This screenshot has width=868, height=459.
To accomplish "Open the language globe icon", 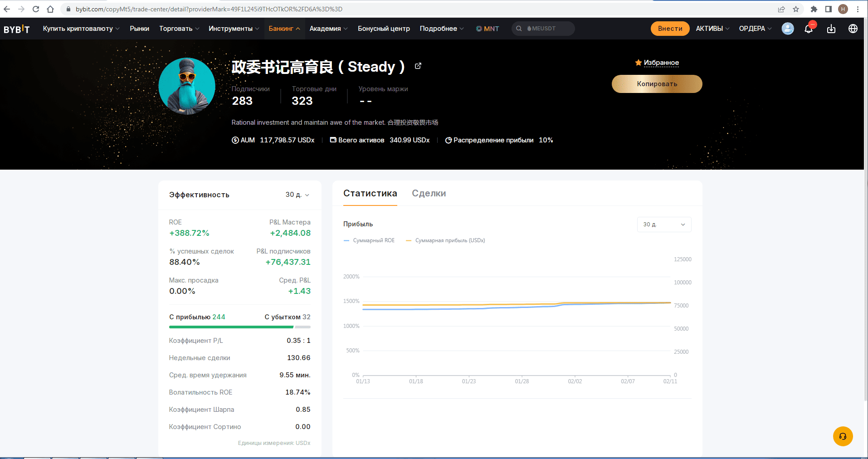I will point(853,29).
